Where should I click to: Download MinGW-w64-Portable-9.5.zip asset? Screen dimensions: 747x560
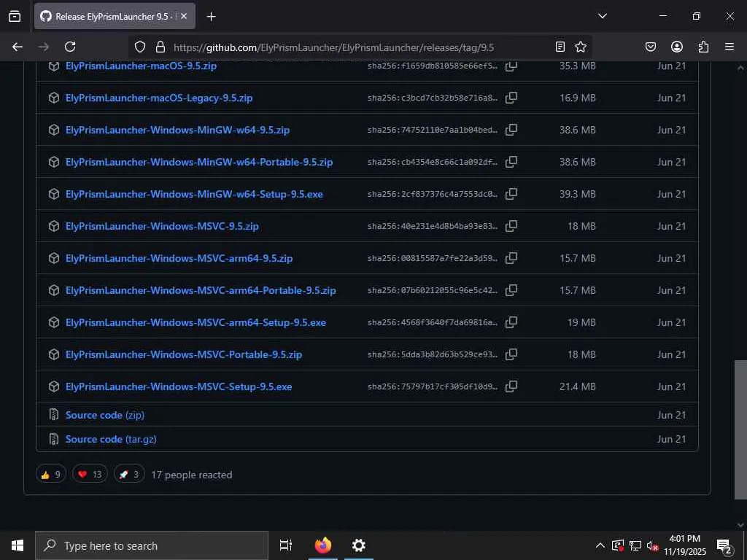[199, 162]
